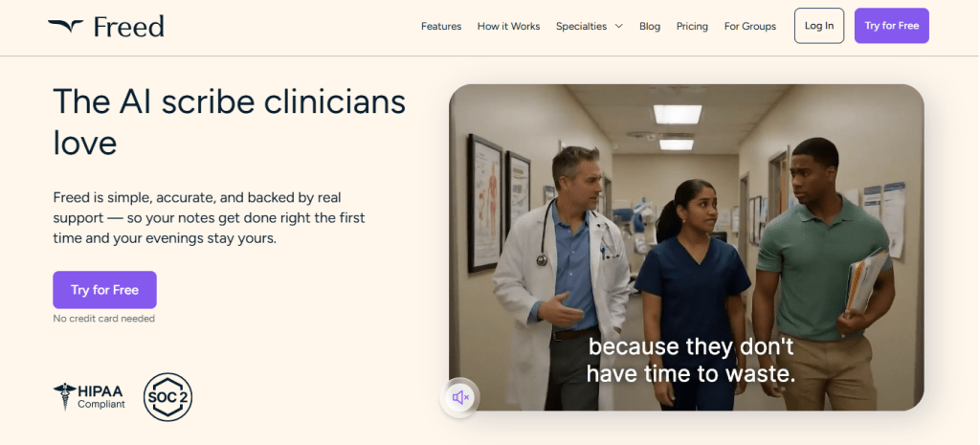
Task: Click the 'HIPAA Compliant' text label
Action: coord(101,397)
